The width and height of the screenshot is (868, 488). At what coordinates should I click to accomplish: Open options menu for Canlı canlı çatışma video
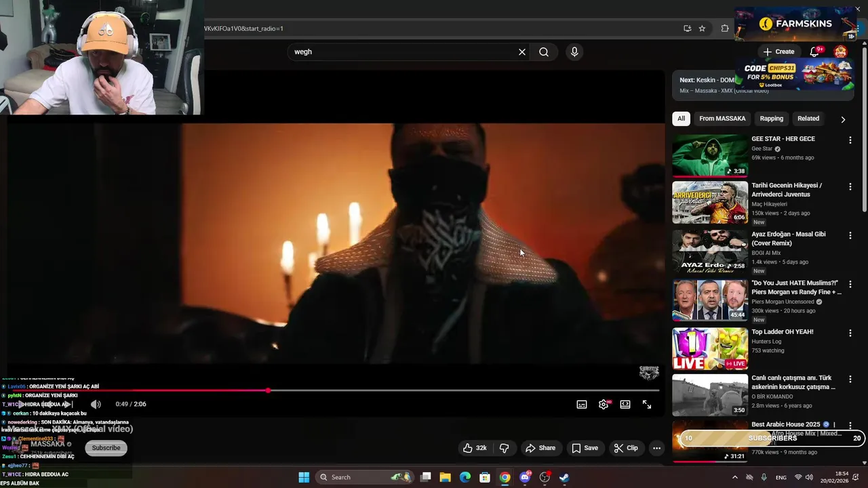coord(850,379)
